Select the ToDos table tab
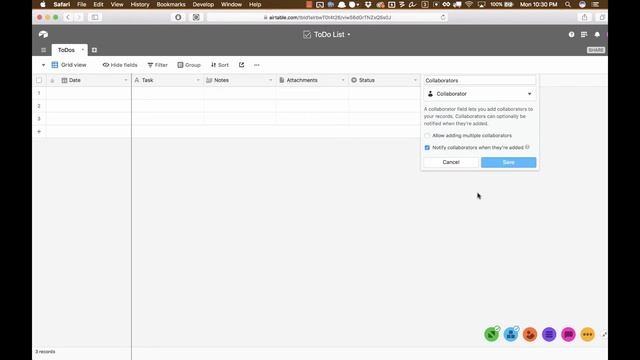Screen dimensions: 640x360 click(x=66, y=50)
